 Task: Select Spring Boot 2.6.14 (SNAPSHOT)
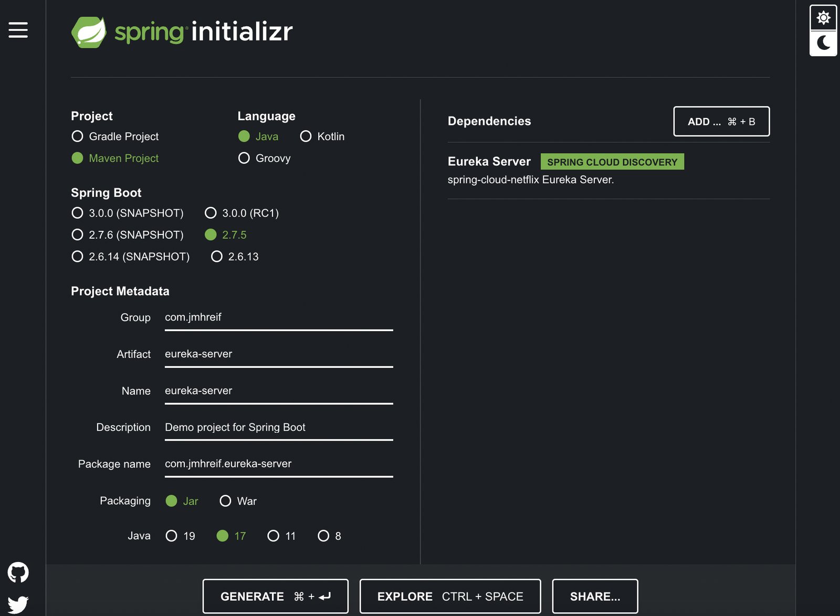coord(131,257)
